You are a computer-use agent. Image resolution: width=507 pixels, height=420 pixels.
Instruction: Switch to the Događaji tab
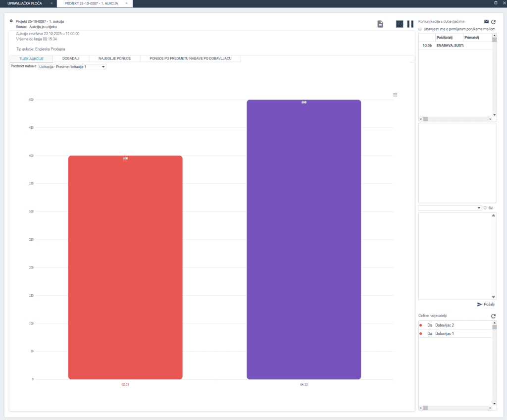(71, 58)
